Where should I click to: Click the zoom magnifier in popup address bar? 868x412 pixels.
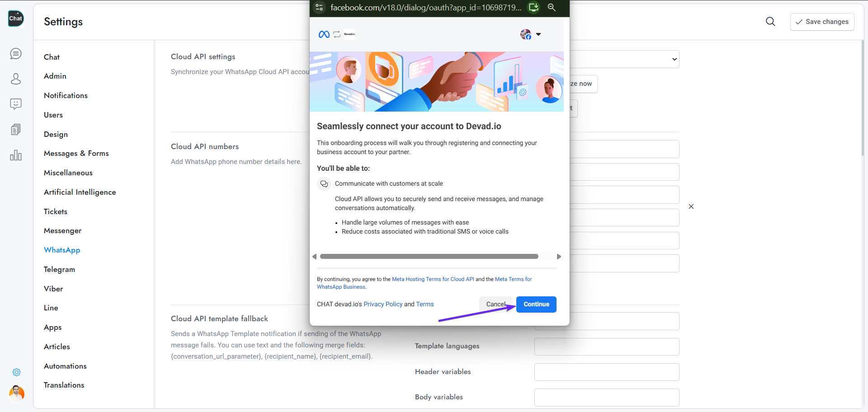tap(552, 7)
